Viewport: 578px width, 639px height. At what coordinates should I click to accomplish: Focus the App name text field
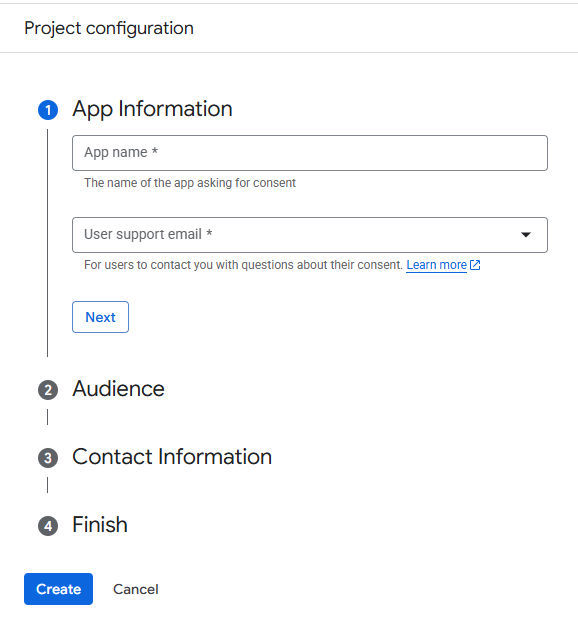[x=310, y=153]
